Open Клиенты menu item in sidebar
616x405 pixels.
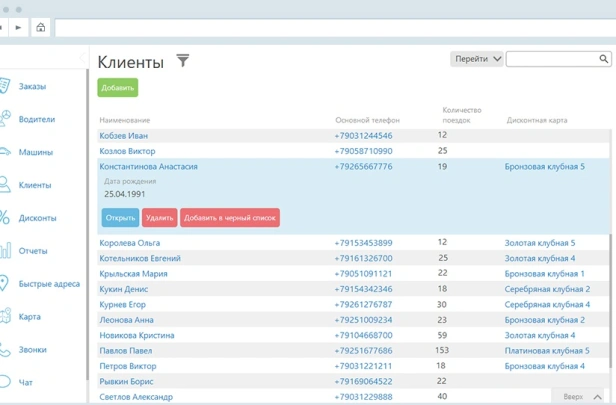34,185
